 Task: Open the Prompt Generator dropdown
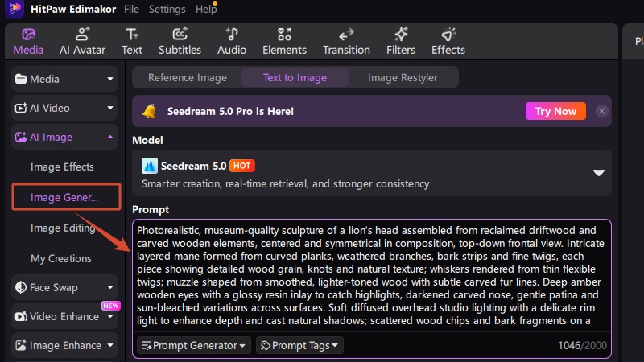tap(193, 346)
